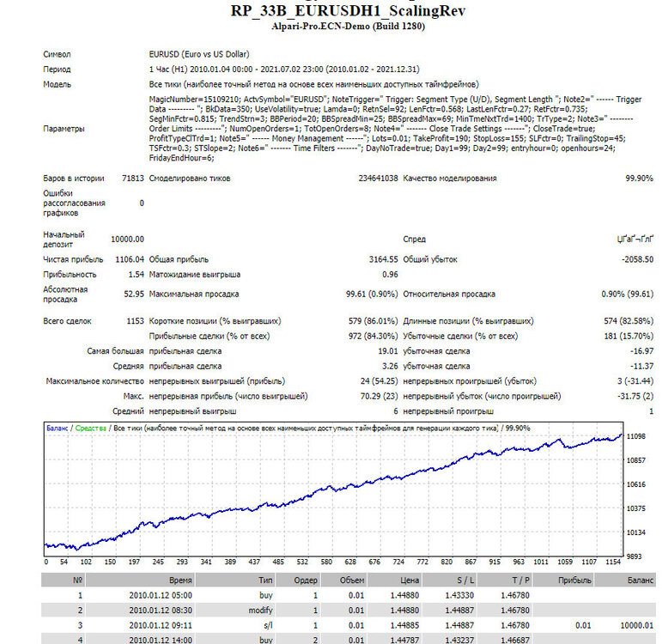Click the S / L column header
Image resolution: width=662 pixels, height=644 pixels.
coord(449,580)
